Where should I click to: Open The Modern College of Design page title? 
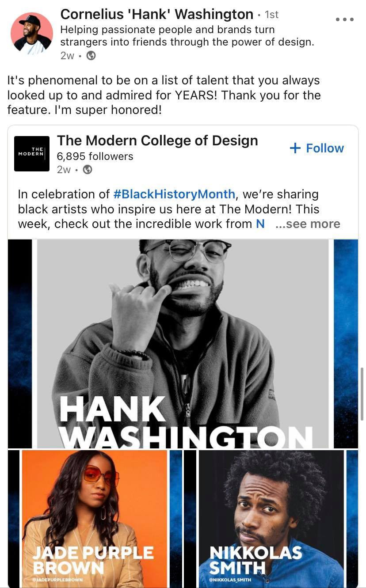click(x=157, y=140)
